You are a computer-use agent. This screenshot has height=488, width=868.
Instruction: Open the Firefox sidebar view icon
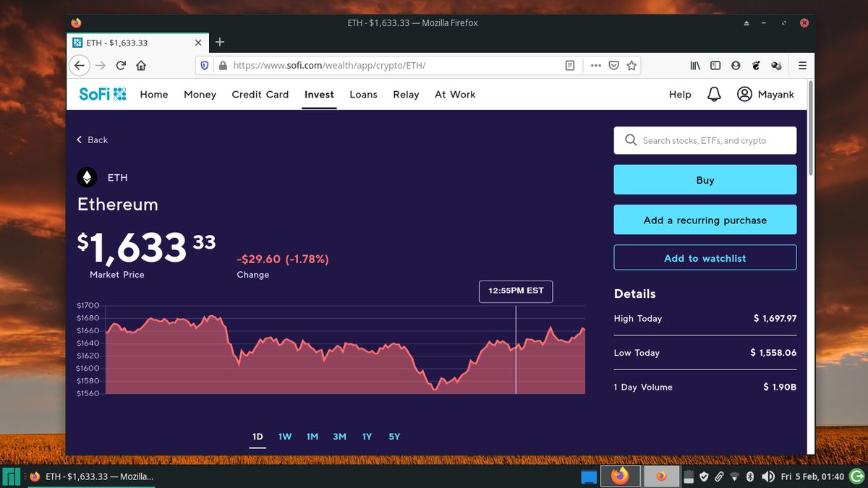click(x=715, y=65)
